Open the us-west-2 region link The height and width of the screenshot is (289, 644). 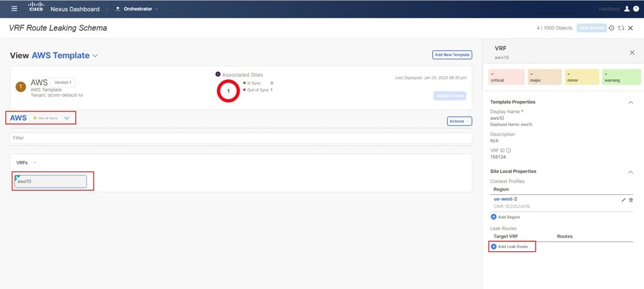point(505,199)
